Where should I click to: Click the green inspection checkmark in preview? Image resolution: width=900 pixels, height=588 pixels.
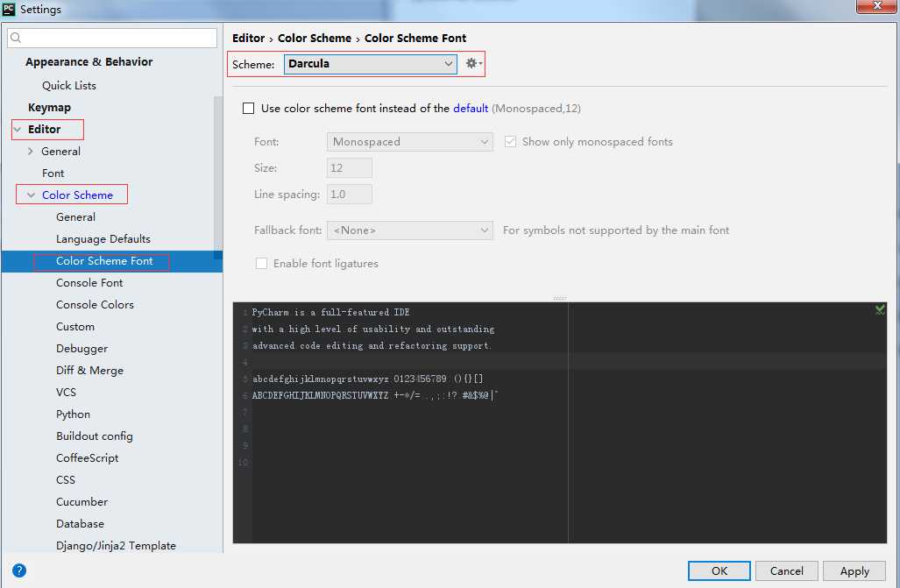880,310
